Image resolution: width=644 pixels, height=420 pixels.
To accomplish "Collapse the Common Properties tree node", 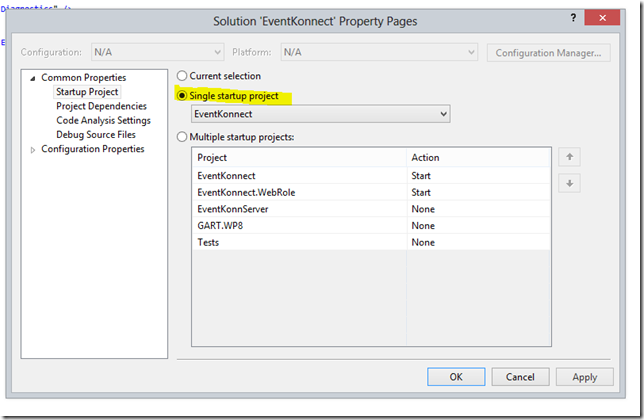I will click(x=32, y=78).
